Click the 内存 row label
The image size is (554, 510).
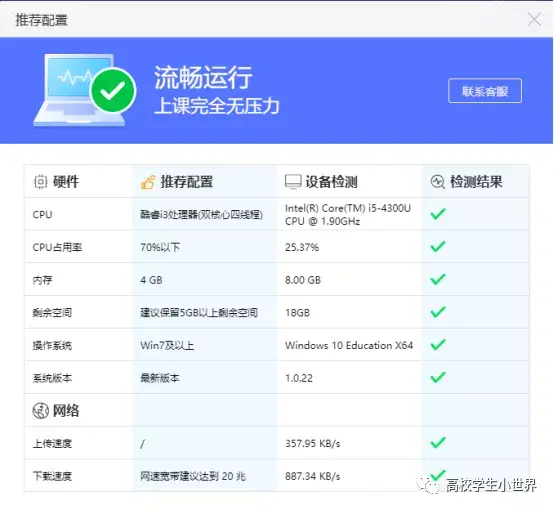tap(42, 280)
